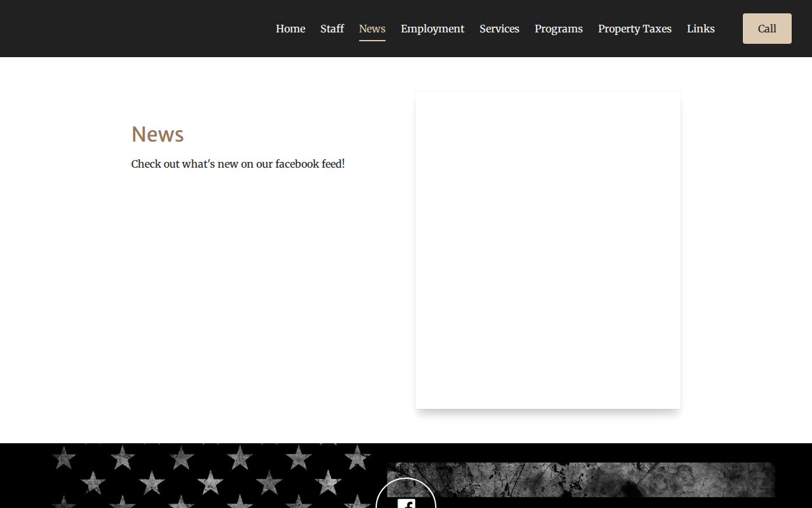Click the 'Check out what's new' text
812x508 pixels.
pyautogui.click(x=238, y=164)
